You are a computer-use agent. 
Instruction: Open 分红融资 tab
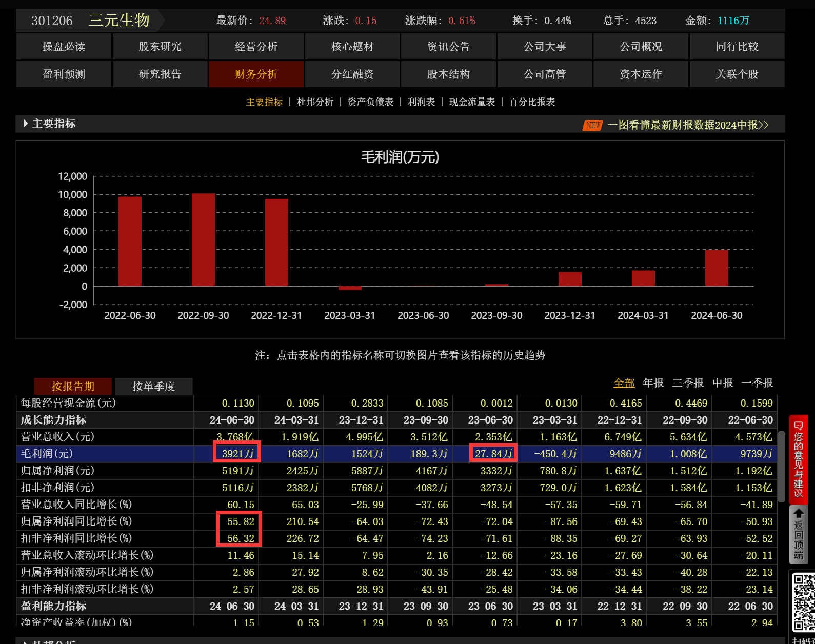coord(352,74)
